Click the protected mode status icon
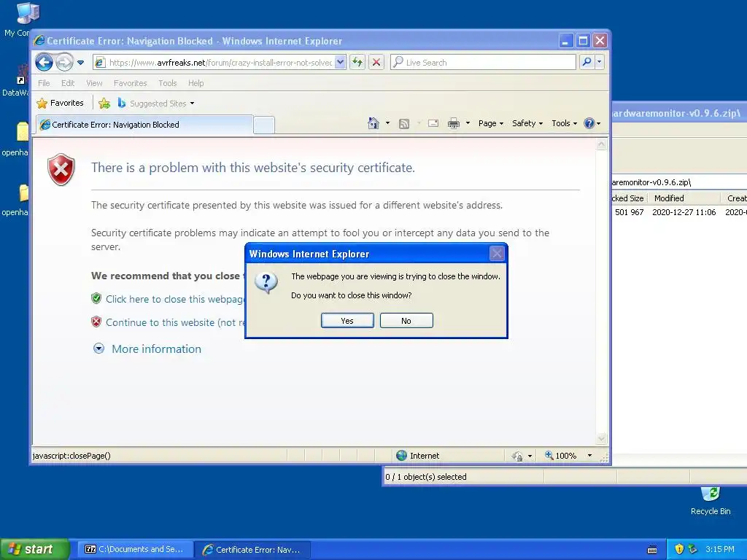The width and height of the screenshot is (747, 560). click(x=517, y=456)
